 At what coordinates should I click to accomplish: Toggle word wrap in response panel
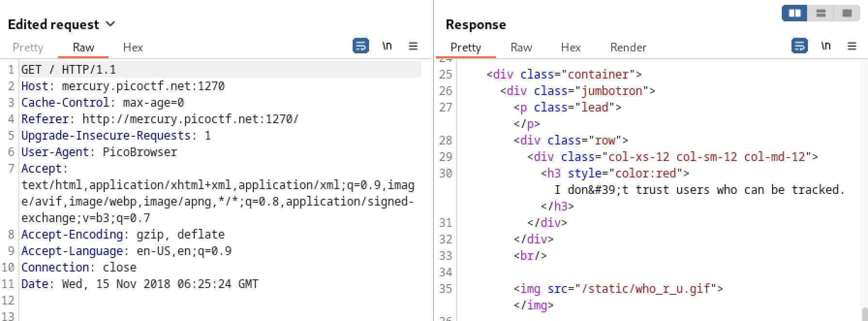(x=800, y=46)
